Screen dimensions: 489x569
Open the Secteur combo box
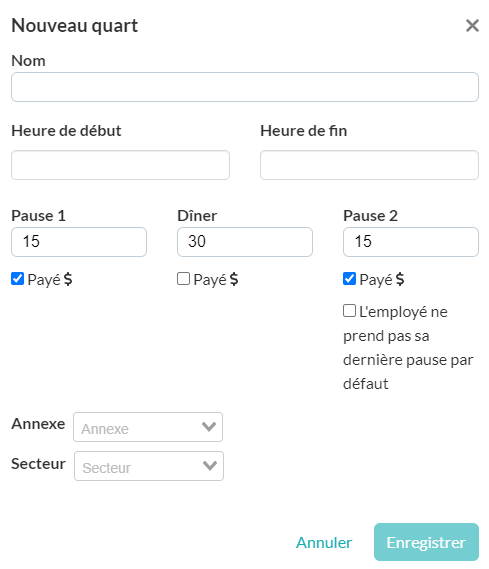pyautogui.click(x=149, y=466)
